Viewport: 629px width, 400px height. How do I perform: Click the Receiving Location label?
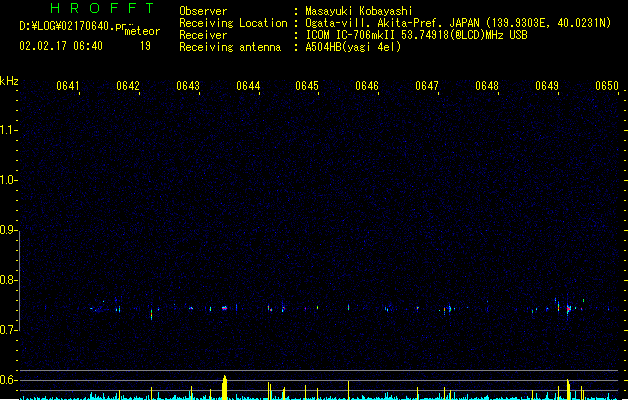[x=233, y=23]
